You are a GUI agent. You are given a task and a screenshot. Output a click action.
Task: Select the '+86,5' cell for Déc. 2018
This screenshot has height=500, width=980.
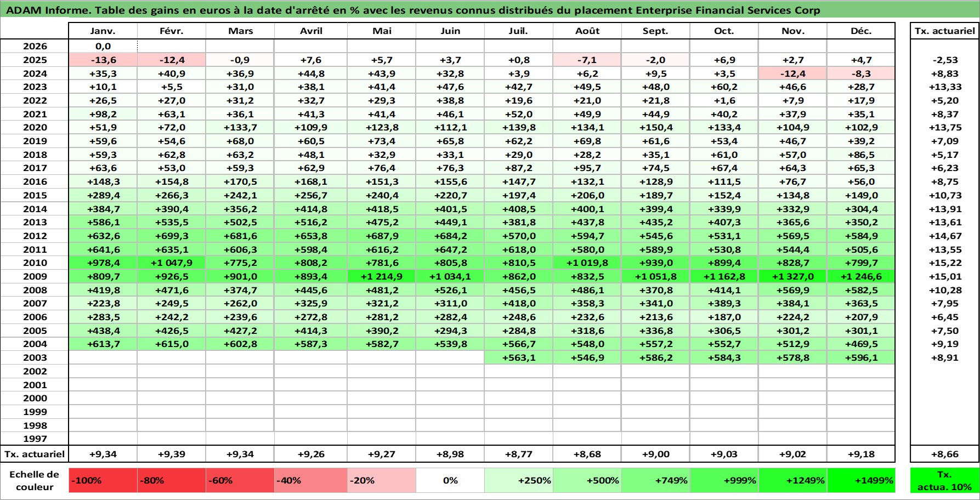(x=861, y=155)
